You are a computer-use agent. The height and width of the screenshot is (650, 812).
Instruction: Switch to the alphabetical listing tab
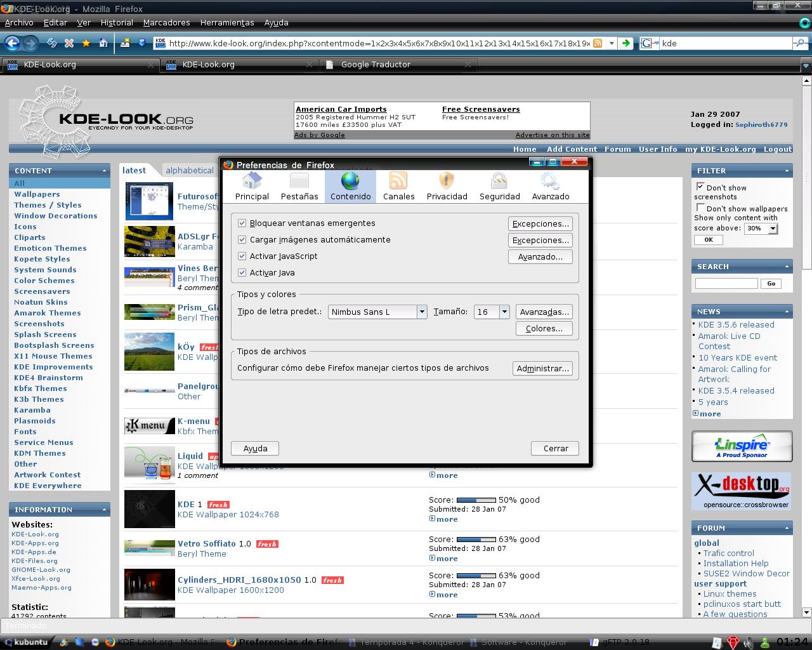[189, 170]
